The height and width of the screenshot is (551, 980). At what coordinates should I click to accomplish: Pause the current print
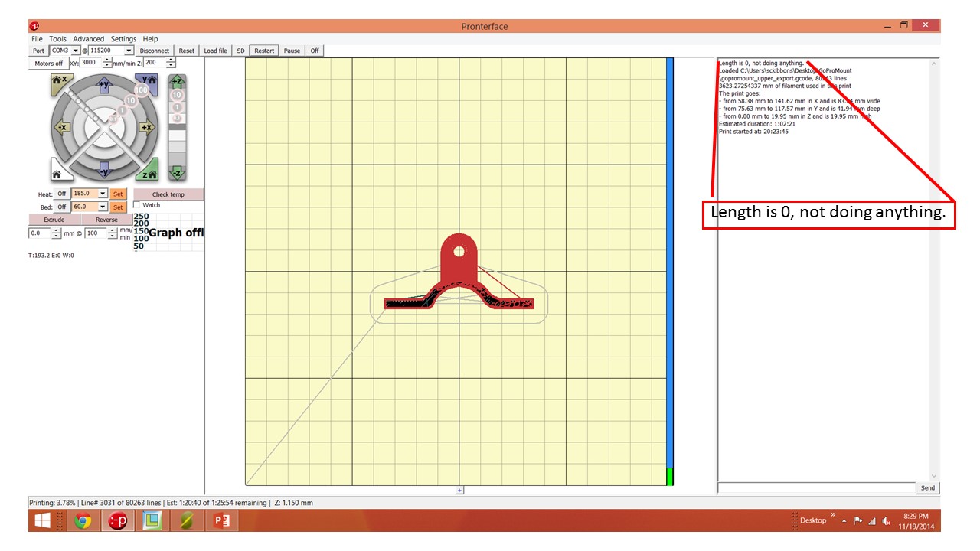pos(292,51)
